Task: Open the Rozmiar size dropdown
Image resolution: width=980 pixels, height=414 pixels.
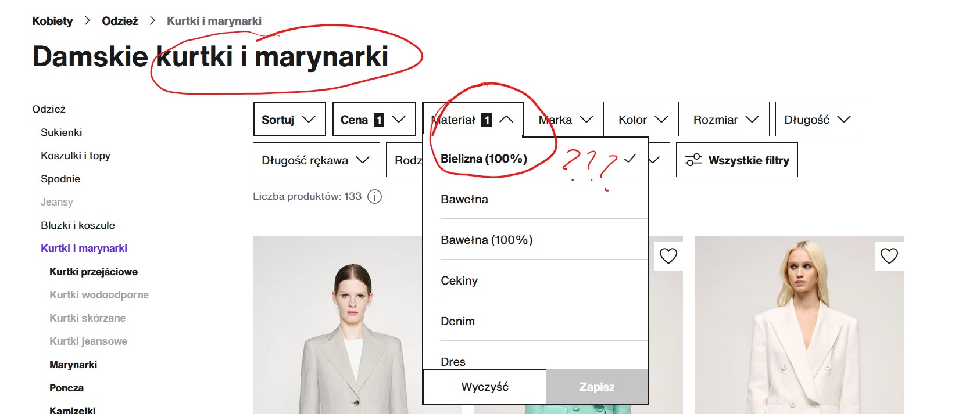Action: click(x=726, y=120)
